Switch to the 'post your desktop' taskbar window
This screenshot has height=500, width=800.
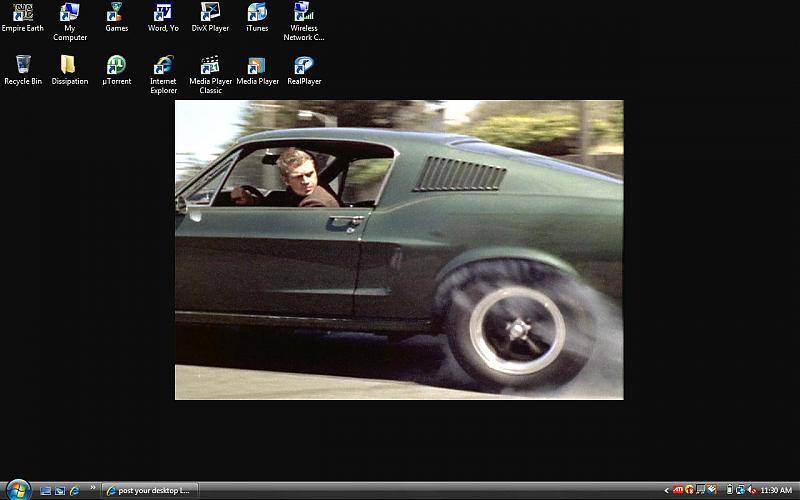coord(150,491)
